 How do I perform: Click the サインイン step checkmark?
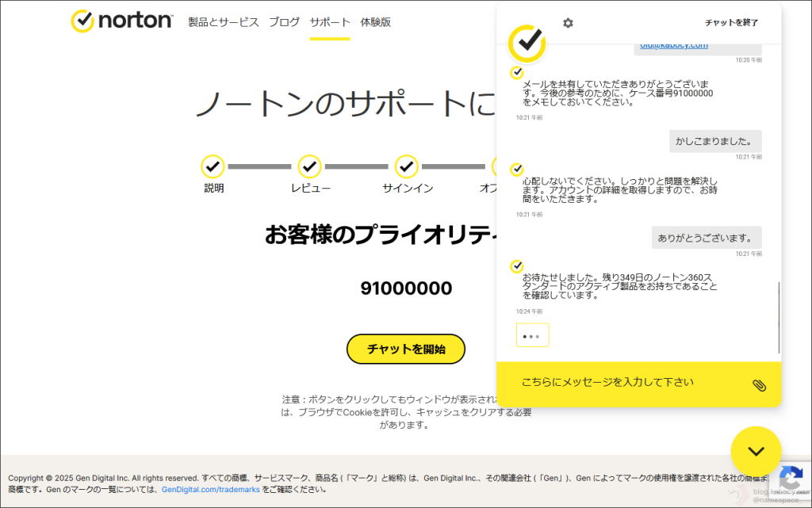pyautogui.click(x=407, y=166)
